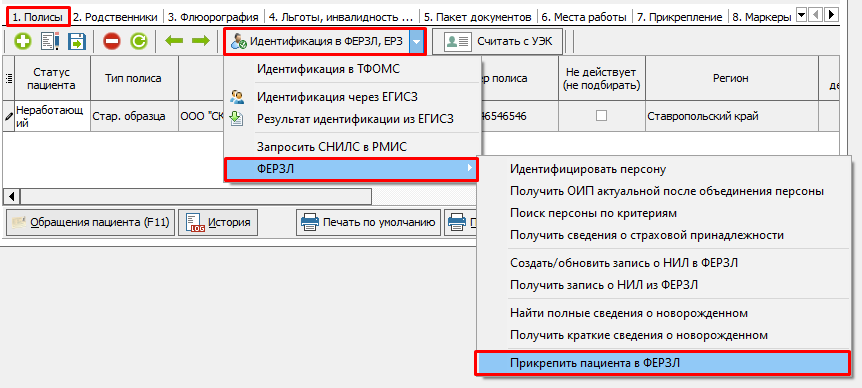Select 'Идентификация в ТФОМС' menu item

point(352,69)
